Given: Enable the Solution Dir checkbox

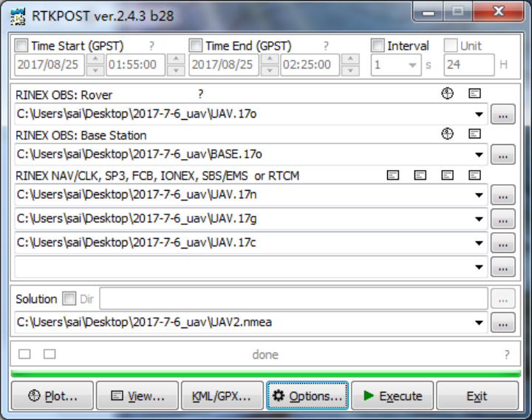Looking at the screenshot, I should pos(69,299).
